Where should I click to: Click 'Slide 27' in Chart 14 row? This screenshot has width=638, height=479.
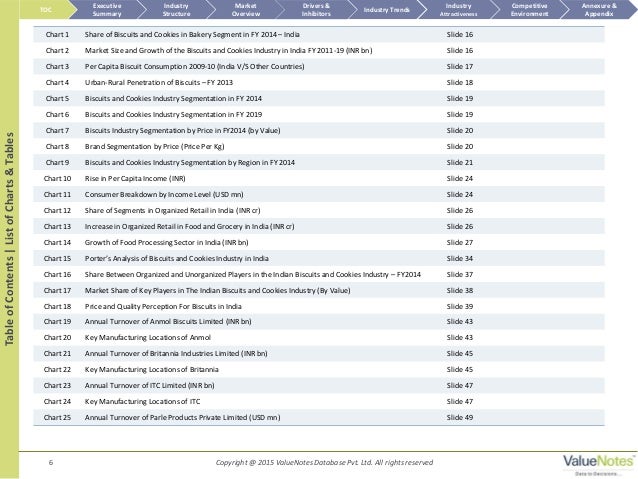[460, 243]
